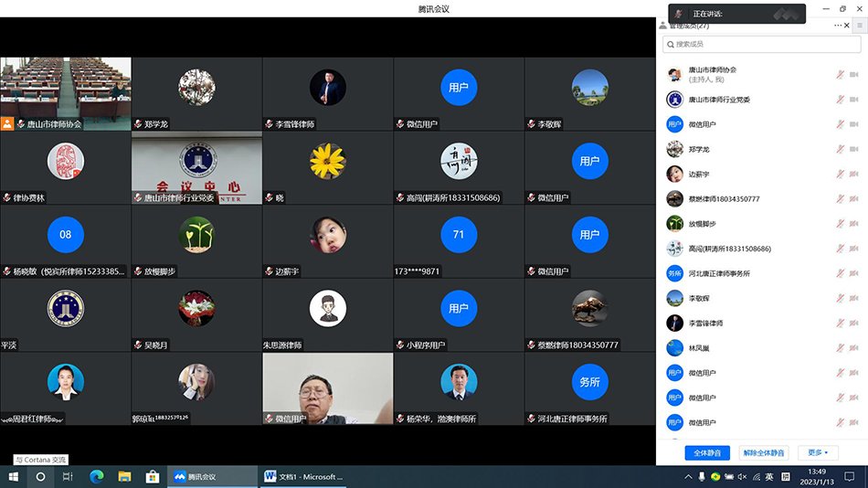868x488 pixels.
Task: Click the volume muted tray icon
Action: [x=742, y=476]
